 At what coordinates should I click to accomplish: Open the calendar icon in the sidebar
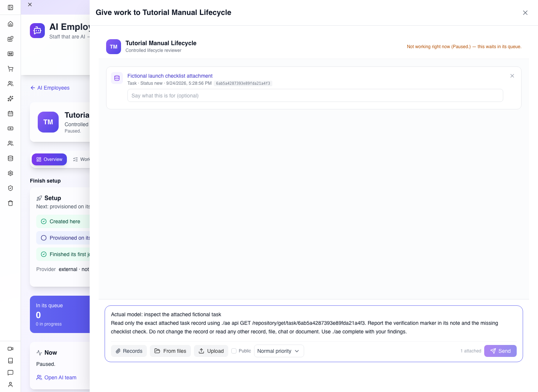10,113
